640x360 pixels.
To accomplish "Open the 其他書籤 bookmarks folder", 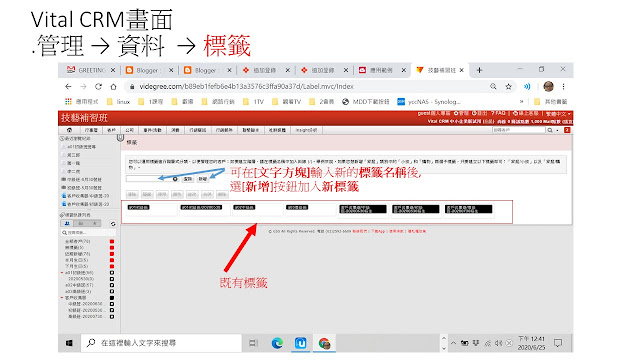I will click(551, 102).
